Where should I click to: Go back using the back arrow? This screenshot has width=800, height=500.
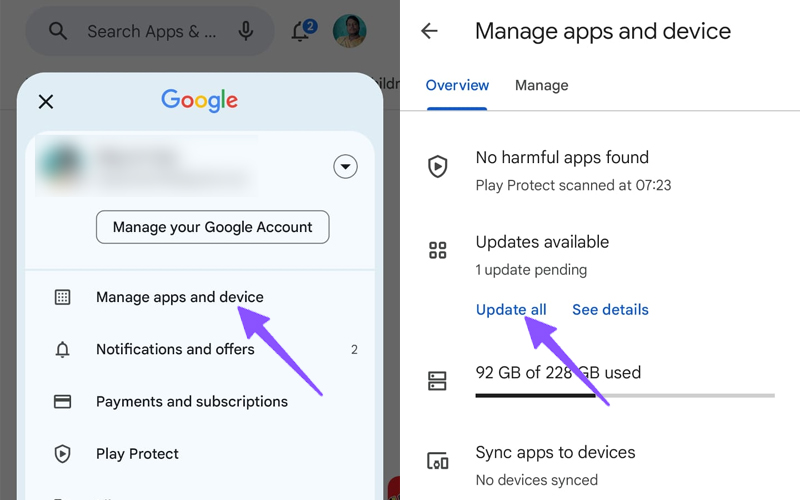pos(430,31)
